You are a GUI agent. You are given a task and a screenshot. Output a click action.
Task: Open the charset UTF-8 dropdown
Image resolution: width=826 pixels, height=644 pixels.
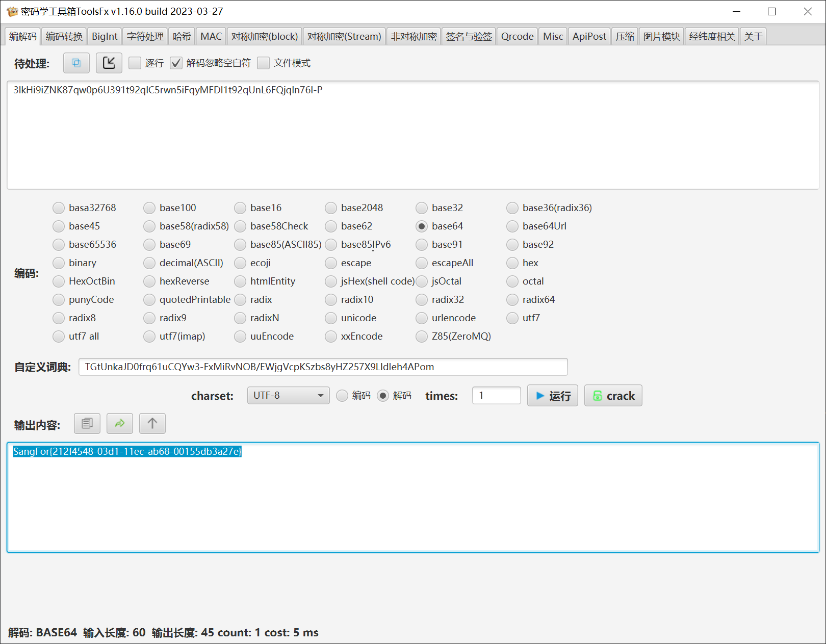pyautogui.click(x=288, y=396)
